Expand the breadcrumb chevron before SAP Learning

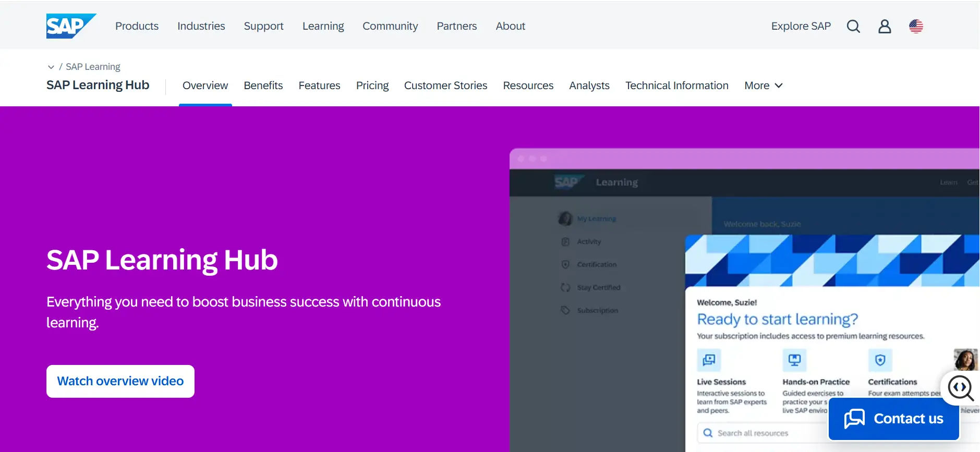tap(51, 67)
